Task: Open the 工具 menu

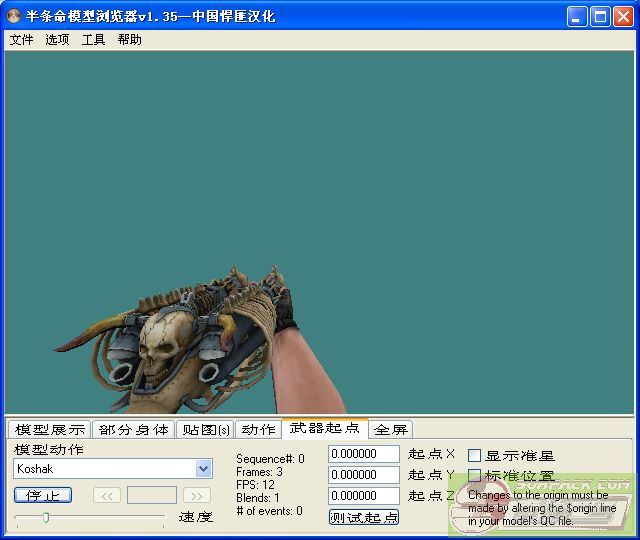Action: click(93, 40)
